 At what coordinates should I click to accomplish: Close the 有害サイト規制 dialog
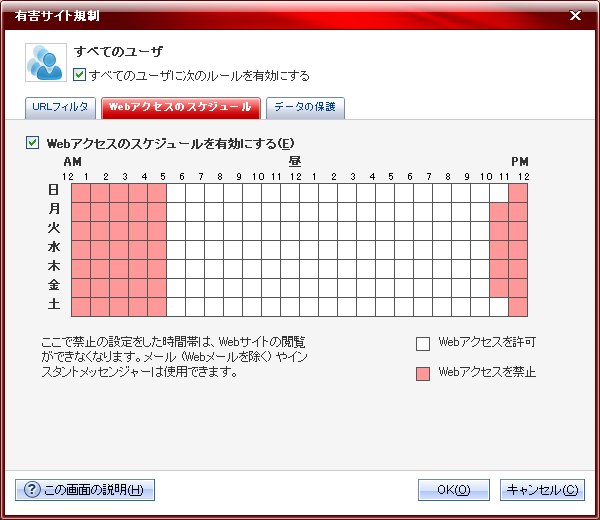coord(575,15)
